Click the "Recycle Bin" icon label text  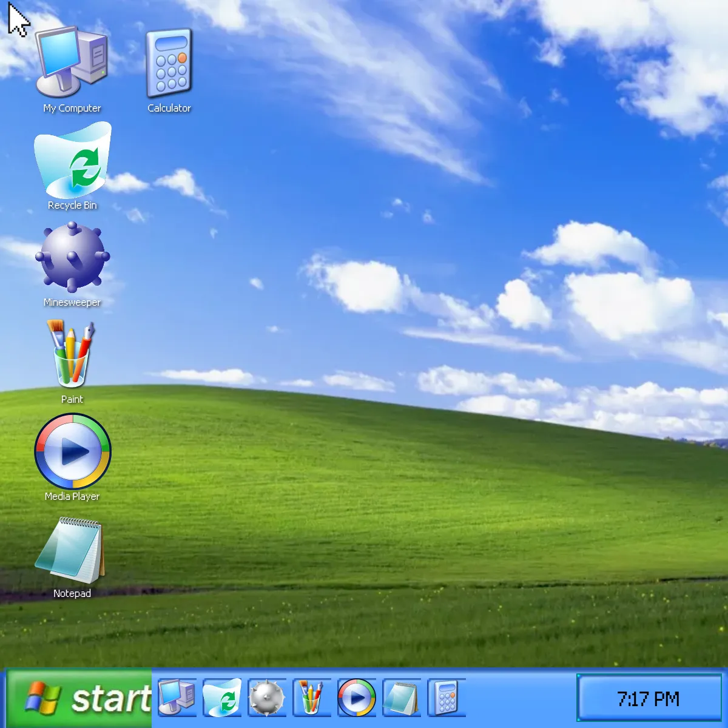(72, 206)
